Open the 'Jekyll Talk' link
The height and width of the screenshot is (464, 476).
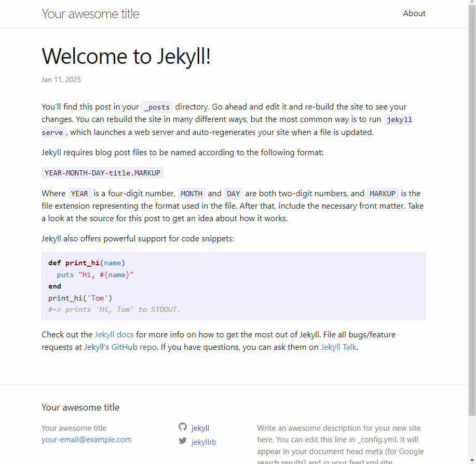tap(338, 347)
